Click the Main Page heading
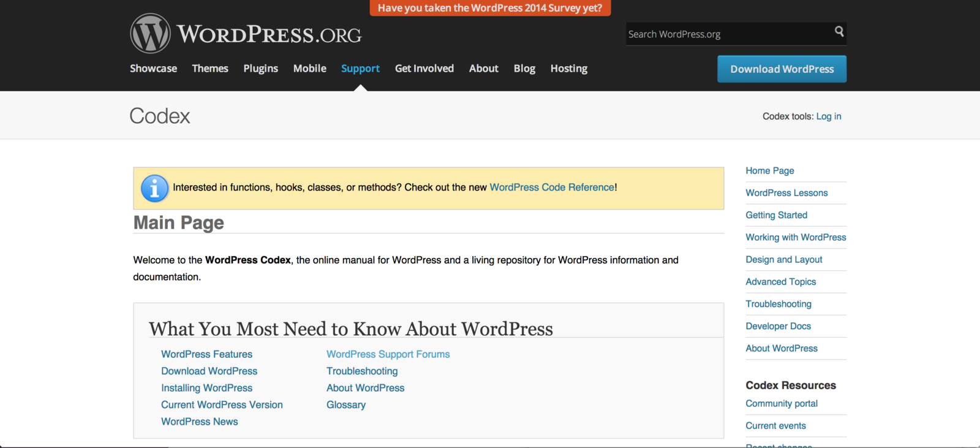Viewport: 980px width, 448px height. [178, 222]
